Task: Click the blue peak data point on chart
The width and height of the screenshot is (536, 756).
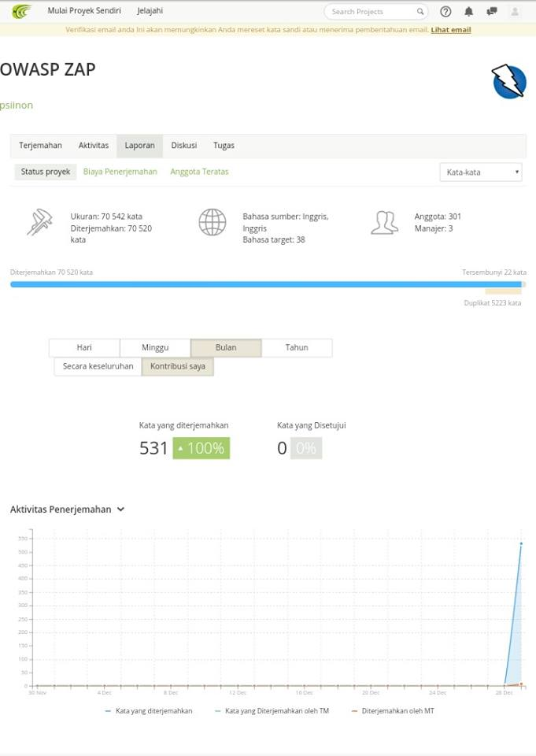Action: pos(521,543)
